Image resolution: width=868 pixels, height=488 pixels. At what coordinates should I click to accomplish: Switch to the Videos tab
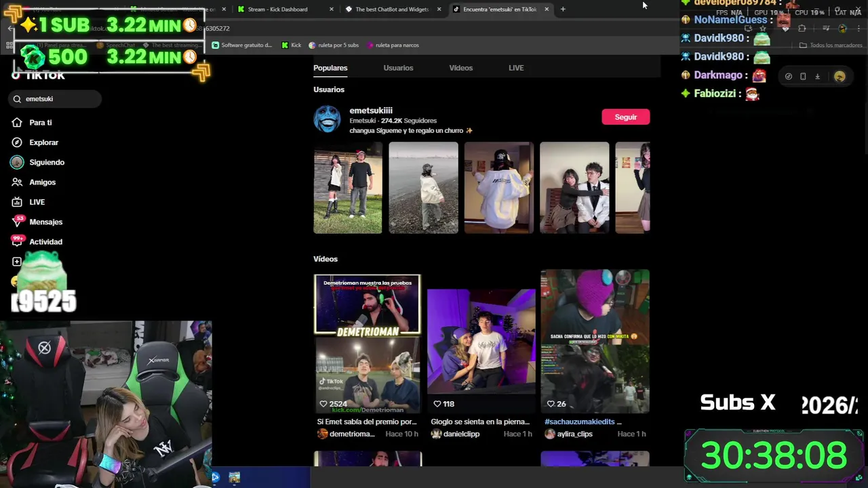coord(461,68)
